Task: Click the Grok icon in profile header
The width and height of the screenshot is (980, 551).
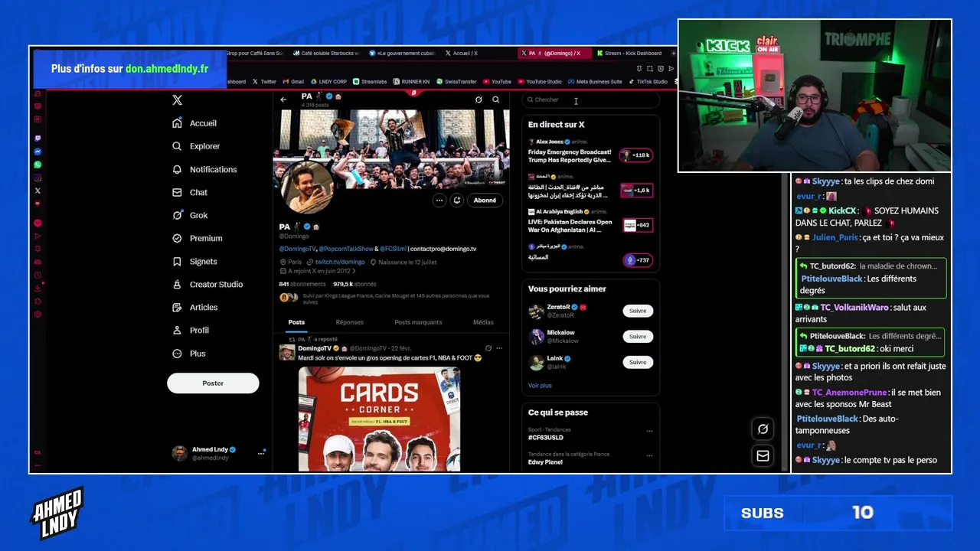Action: 479,99
